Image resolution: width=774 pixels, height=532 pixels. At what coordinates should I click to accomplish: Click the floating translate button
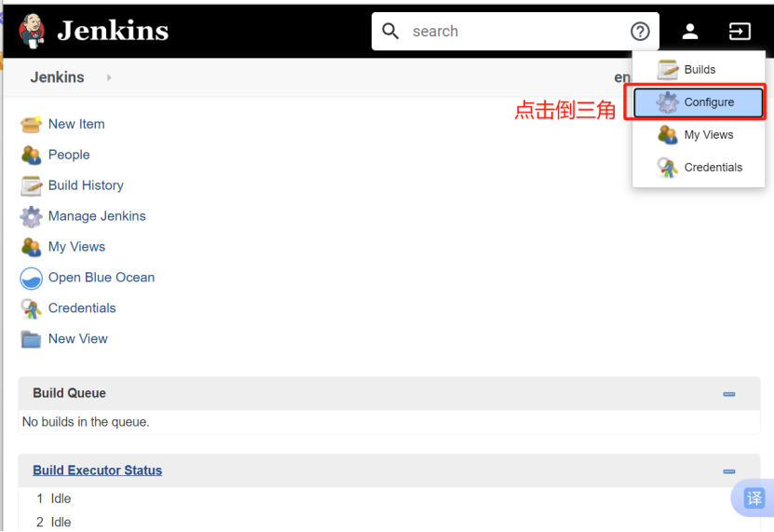point(754,498)
